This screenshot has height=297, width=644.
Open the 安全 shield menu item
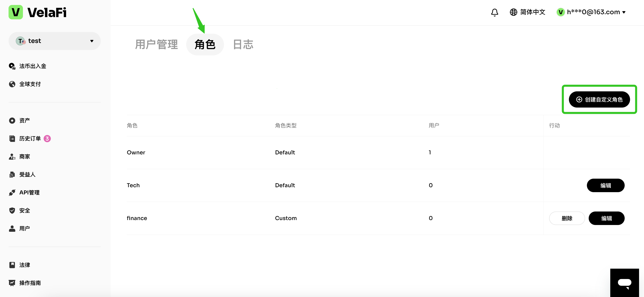(25, 210)
